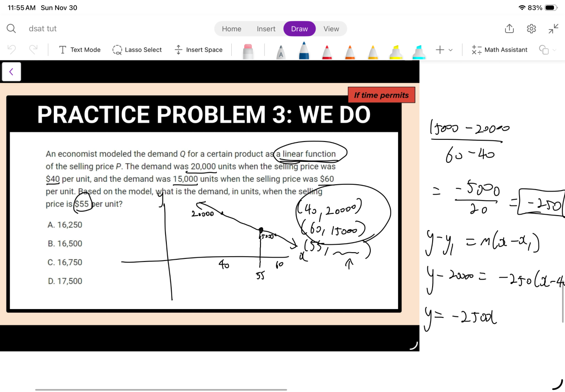The height and width of the screenshot is (392, 565).
Task: Select the gray pencil marked A
Action: [x=280, y=52]
